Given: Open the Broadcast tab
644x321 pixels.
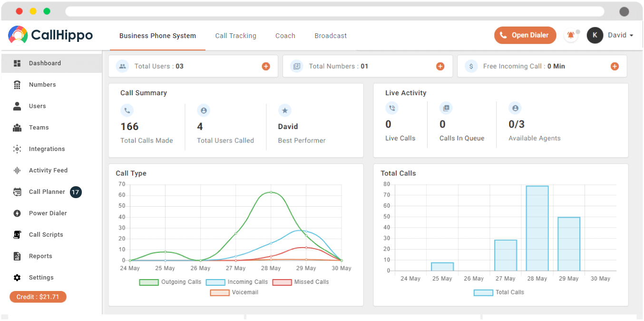Looking at the screenshot, I should [331, 36].
